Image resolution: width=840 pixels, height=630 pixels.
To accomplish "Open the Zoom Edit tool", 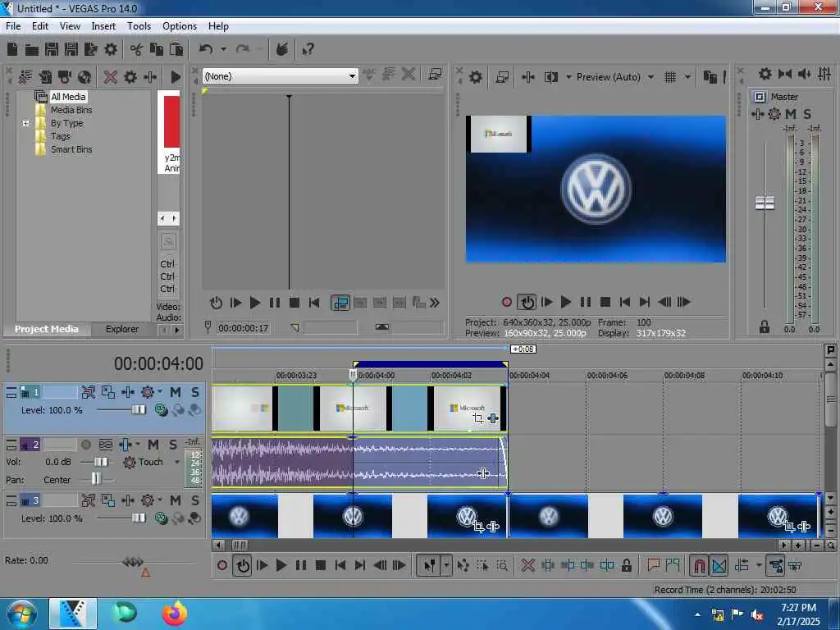I will [x=502, y=565].
